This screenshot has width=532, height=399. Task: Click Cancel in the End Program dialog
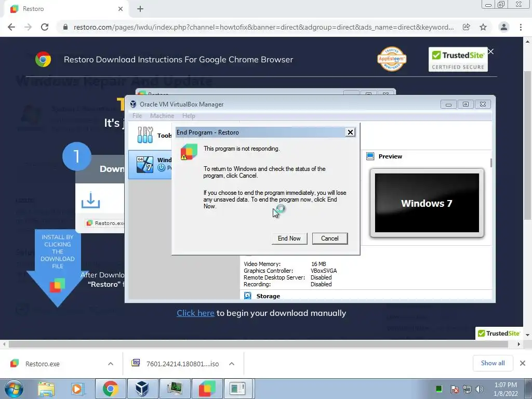point(330,238)
